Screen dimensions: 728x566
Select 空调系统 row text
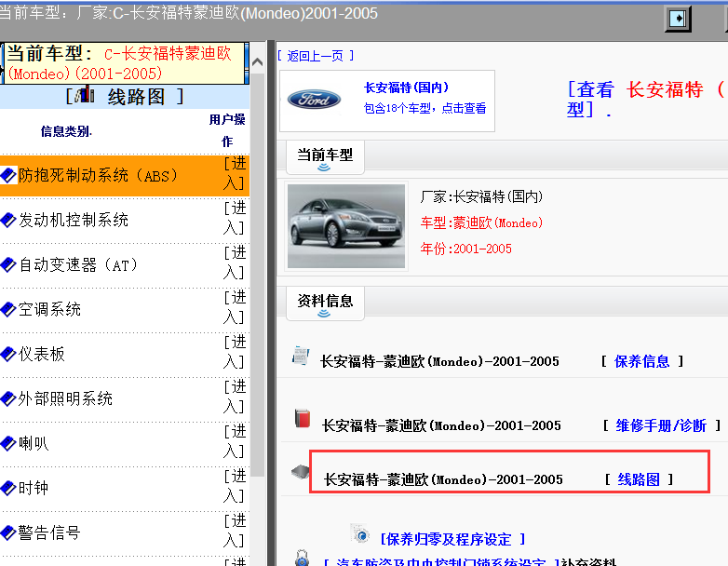49,309
